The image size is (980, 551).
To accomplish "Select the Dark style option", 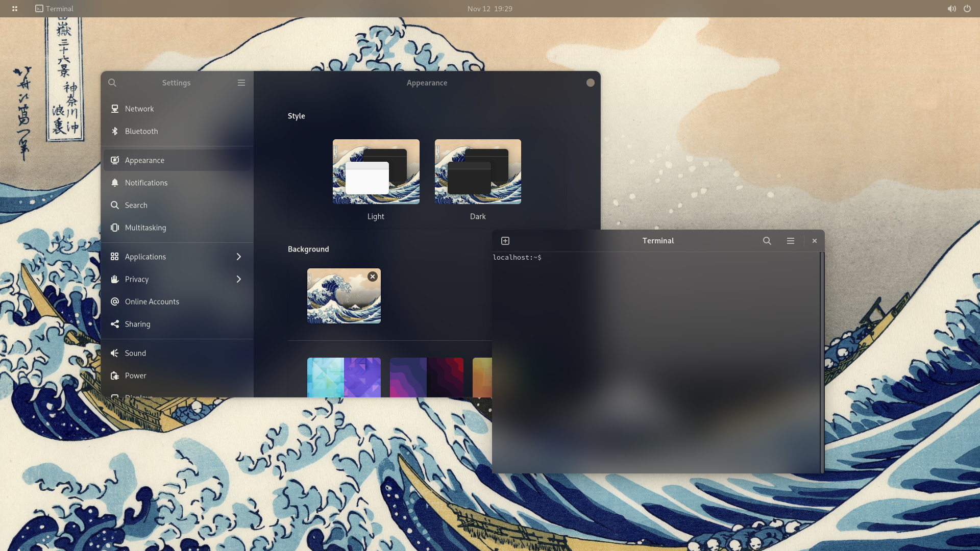I will click(478, 180).
